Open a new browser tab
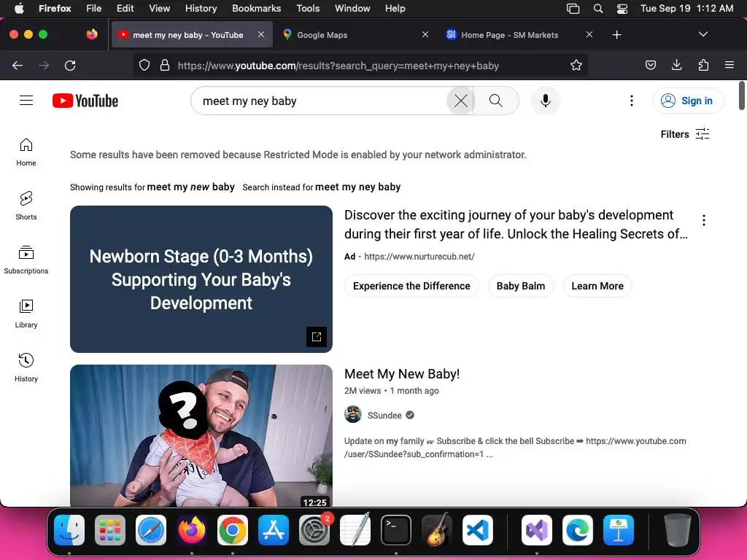Screen dimensions: 747x560 coord(617,35)
